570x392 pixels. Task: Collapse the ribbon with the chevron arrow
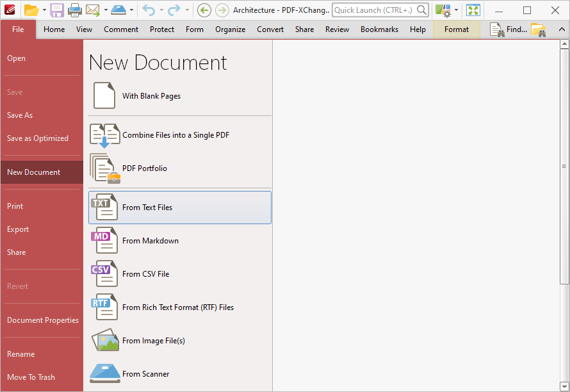coord(562,29)
